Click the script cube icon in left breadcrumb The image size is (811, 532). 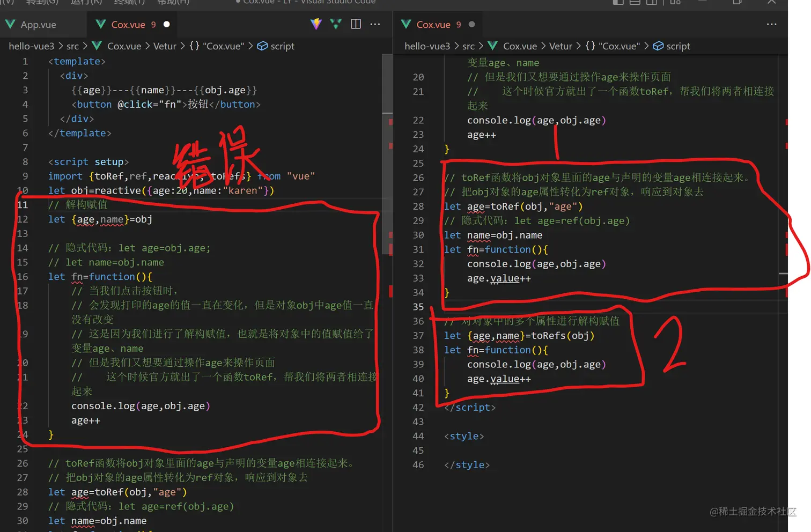(262, 46)
